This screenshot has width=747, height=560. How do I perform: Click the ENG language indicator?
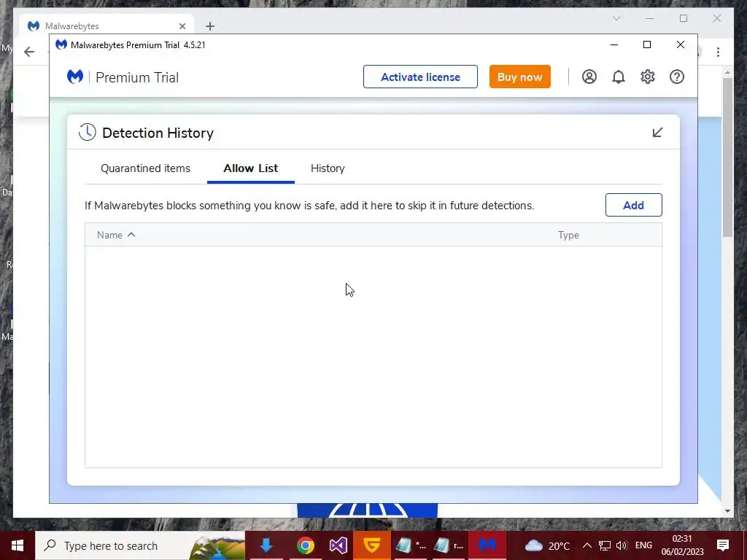point(643,545)
